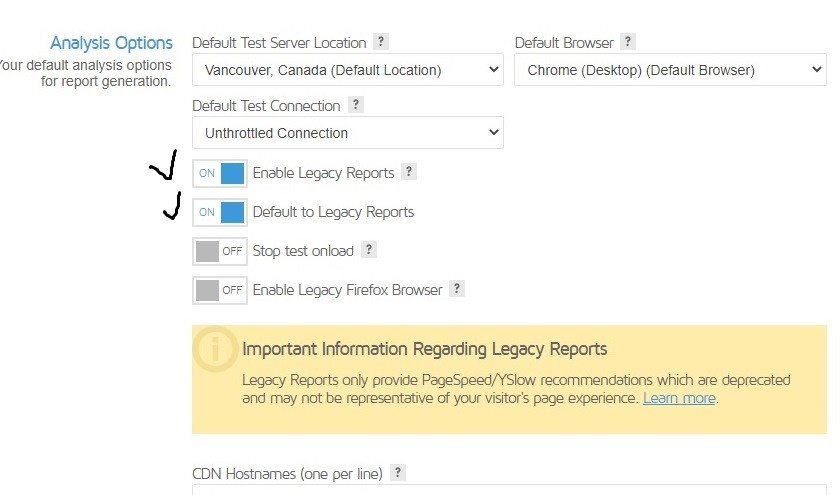Enable the Stop test onload toggle
Viewport: 840px width, 495px height.
click(220, 251)
